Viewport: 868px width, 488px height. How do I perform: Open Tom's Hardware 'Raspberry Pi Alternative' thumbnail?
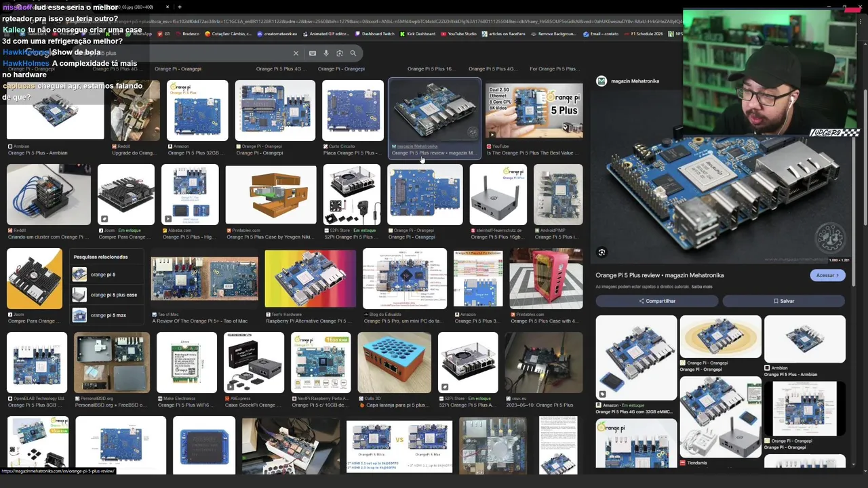pyautogui.click(x=310, y=279)
